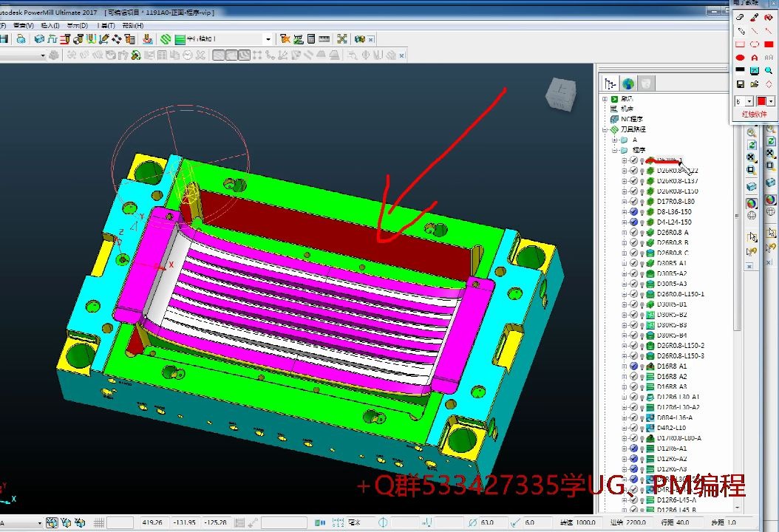Click the tool diameter field showing 63.0
Viewport: 779px width, 532px height.
tap(492, 522)
